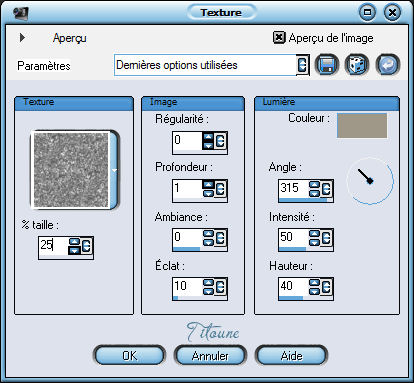Image resolution: width=414 pixels, height=383 pixels.
Task: Decrease the Éclat value
Action: click(x=209, y=291)
